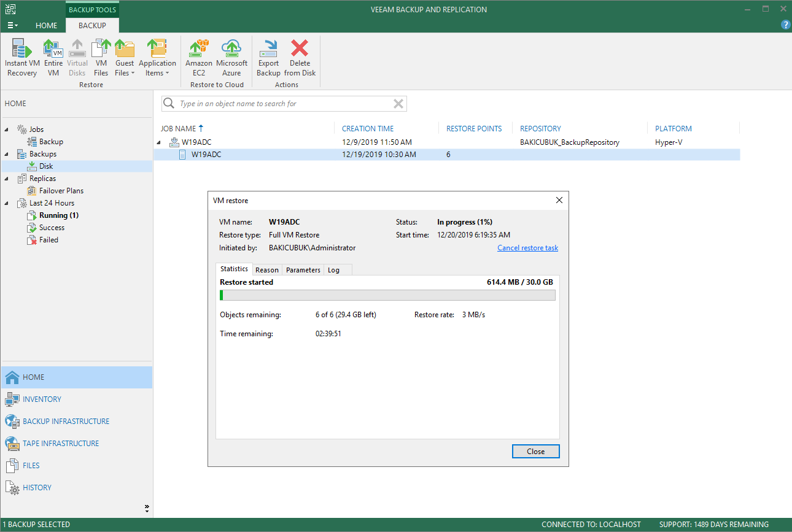
Task: Open Application Items restore menu
Action: [157, 58]
